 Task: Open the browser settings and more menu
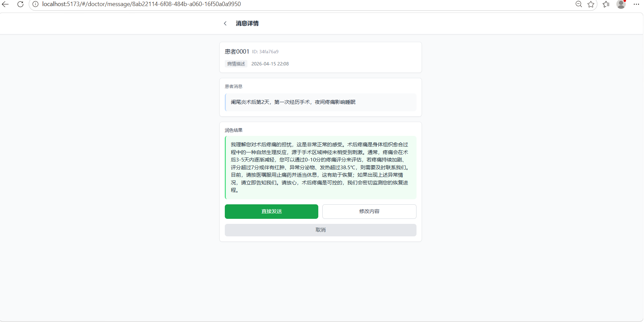point(636,4)
